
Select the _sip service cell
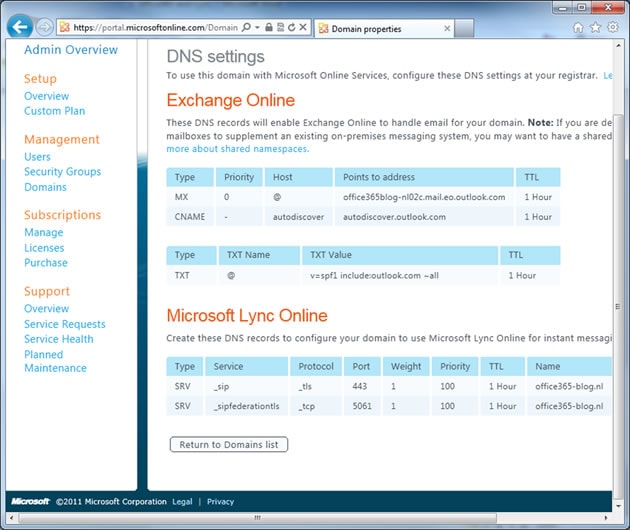tap(247, 386)
